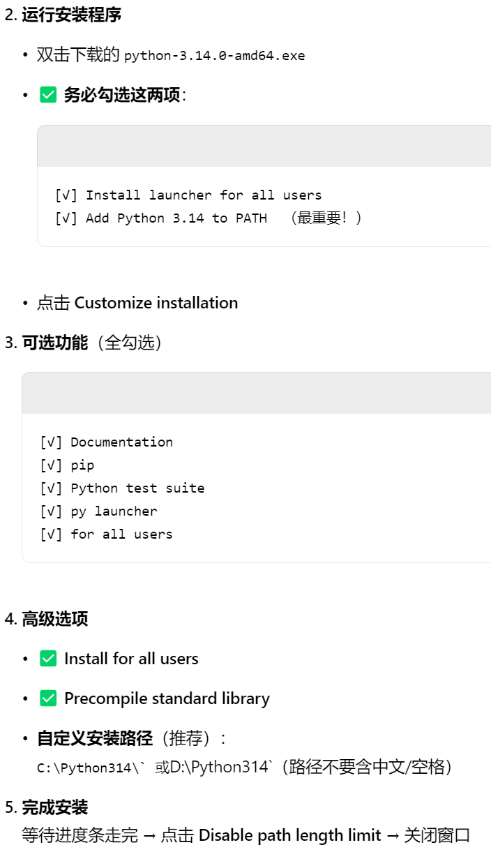Click the green checkmark before Install for all users
491x868 pixels.
point(48,659)
